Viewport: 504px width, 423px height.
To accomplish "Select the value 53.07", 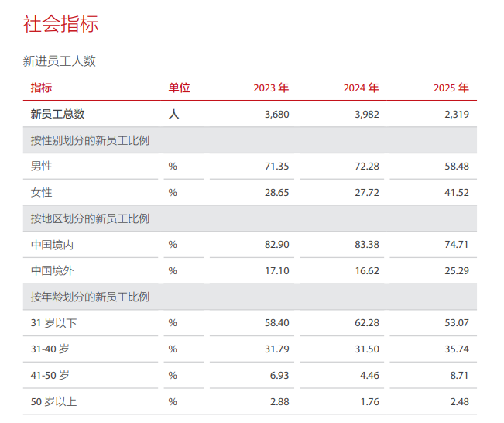I will [x=457, y=322].
